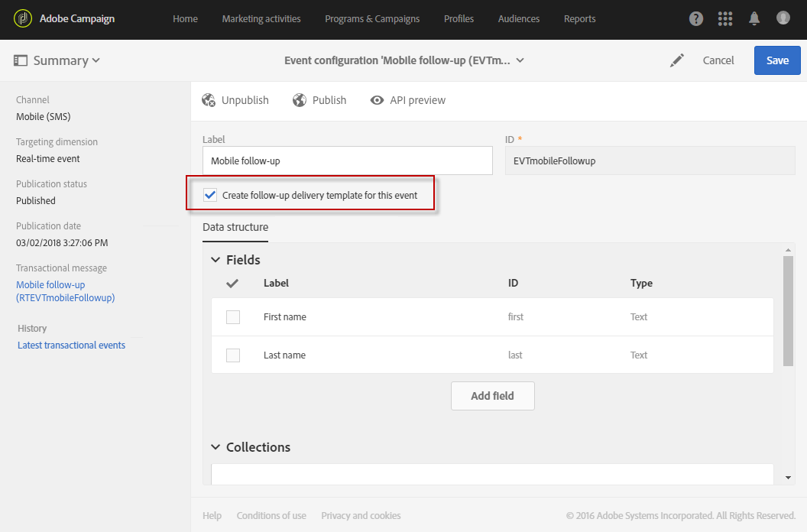Collapse the Collections section
Image resolution: width=807 pixels, height=532 pixels.
click(x=216, y=447)
